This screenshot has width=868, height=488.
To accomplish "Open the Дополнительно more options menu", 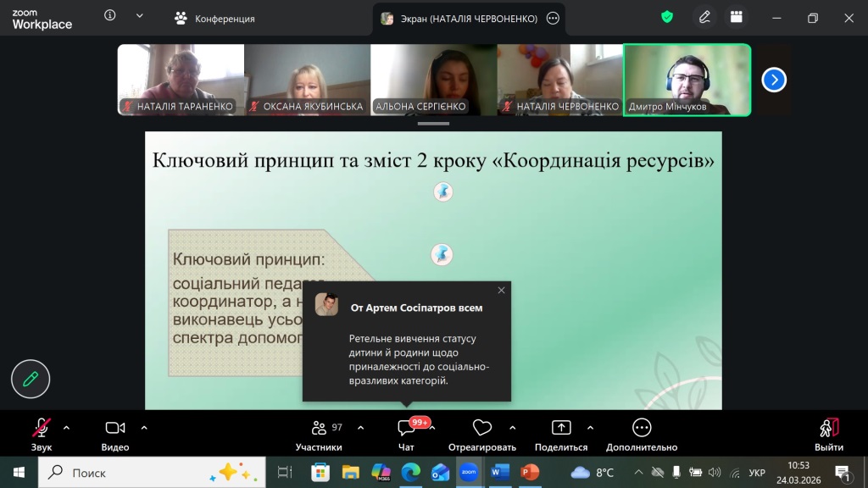I will coord(642,429).
